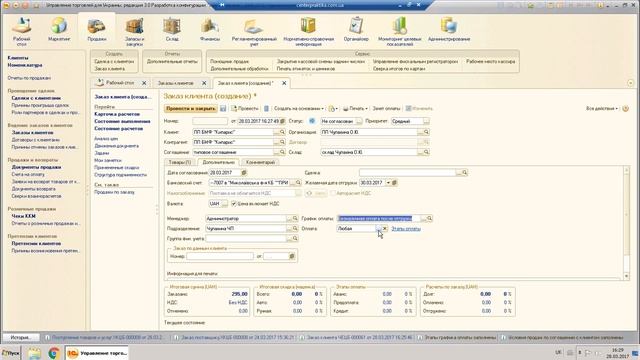The image size is (640, 360).
Task: Click the Номер input field
Action: coord(210,121)
